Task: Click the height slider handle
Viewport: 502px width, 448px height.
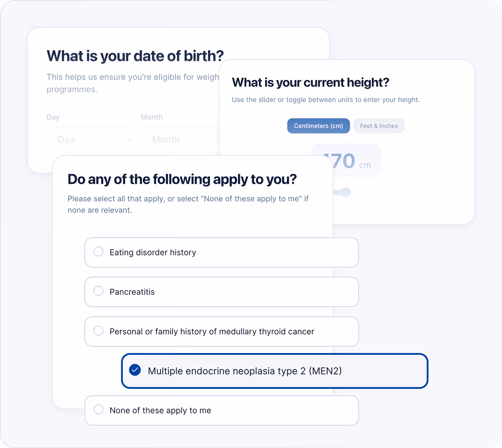Action: 346,192
